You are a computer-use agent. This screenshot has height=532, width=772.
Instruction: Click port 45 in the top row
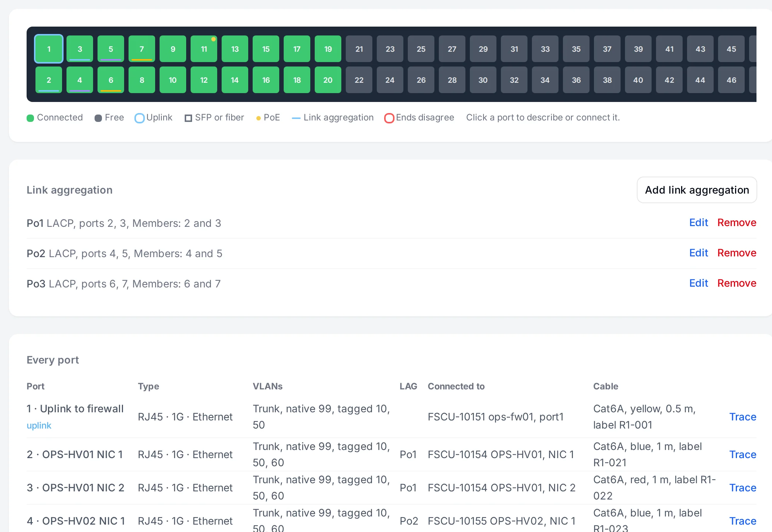(x=731, y=49)
